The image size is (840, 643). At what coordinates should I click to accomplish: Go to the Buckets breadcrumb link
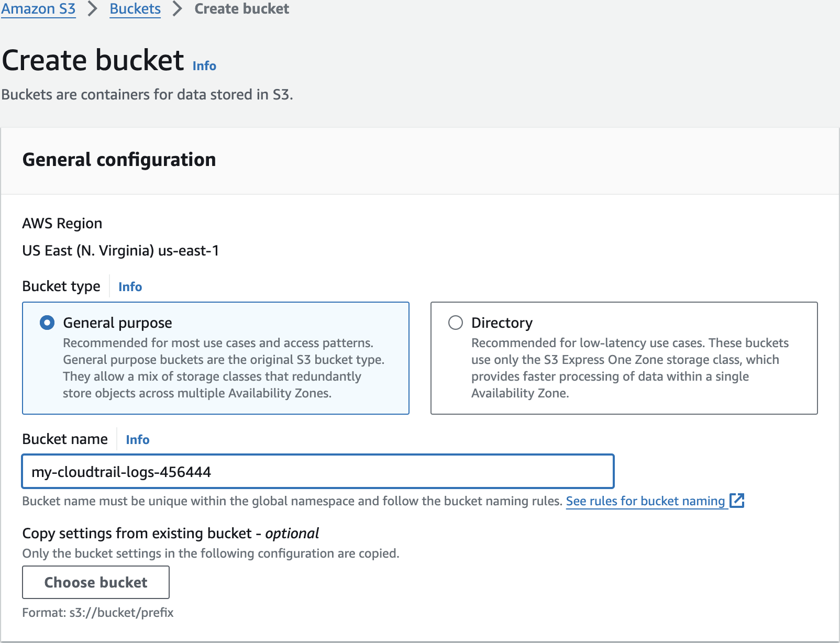(x=135, y=9)
